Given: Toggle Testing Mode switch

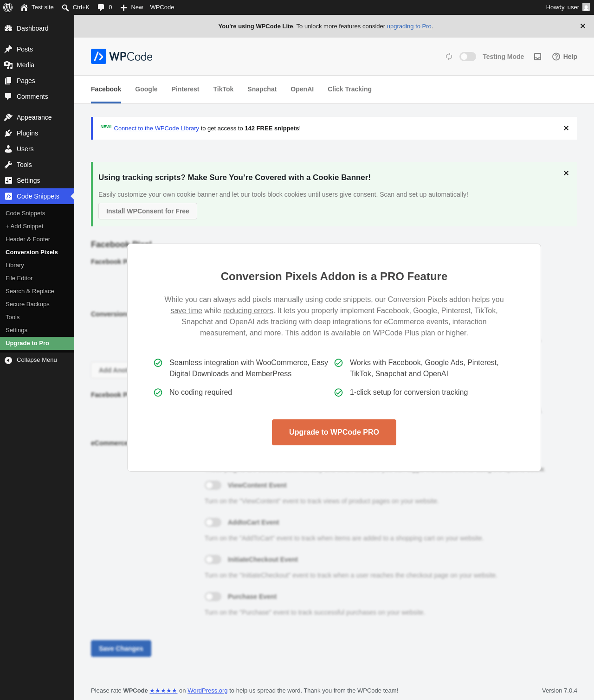Looking at the screenshot, I should pyautogui.click(x=468, y=57).
